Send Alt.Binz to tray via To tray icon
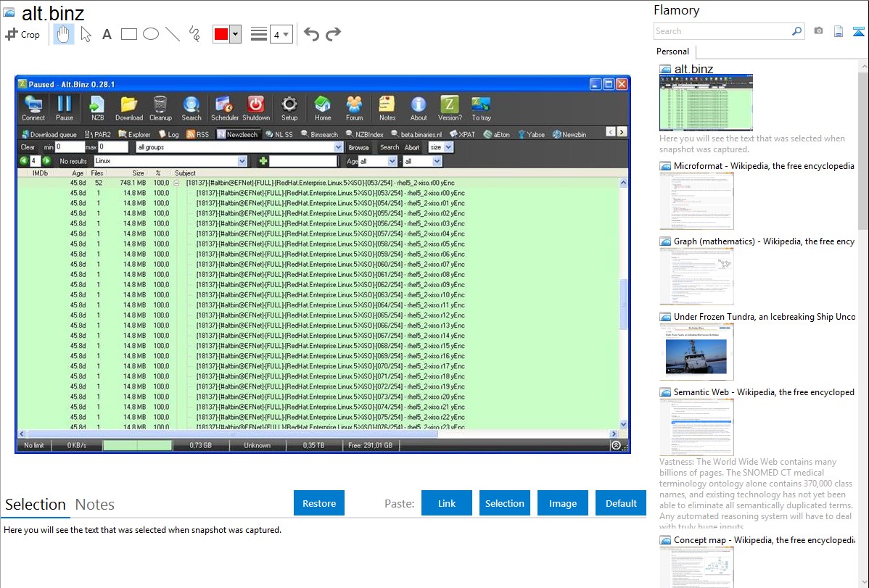 pos(482,107)
